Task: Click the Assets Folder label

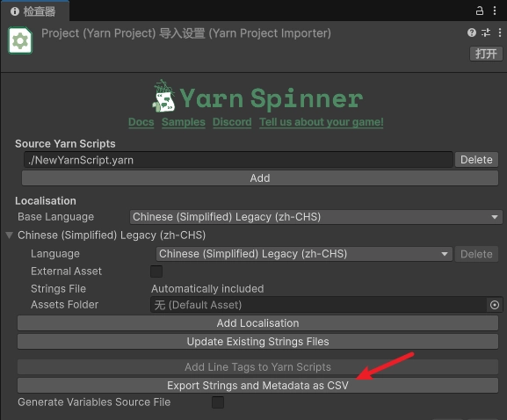Action: [65, 305]
